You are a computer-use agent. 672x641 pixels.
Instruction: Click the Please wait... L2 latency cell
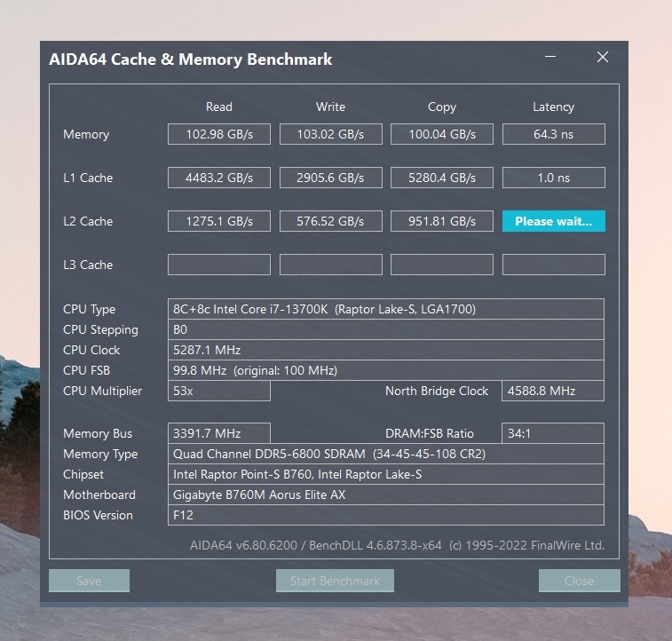[x=554, y=221]
